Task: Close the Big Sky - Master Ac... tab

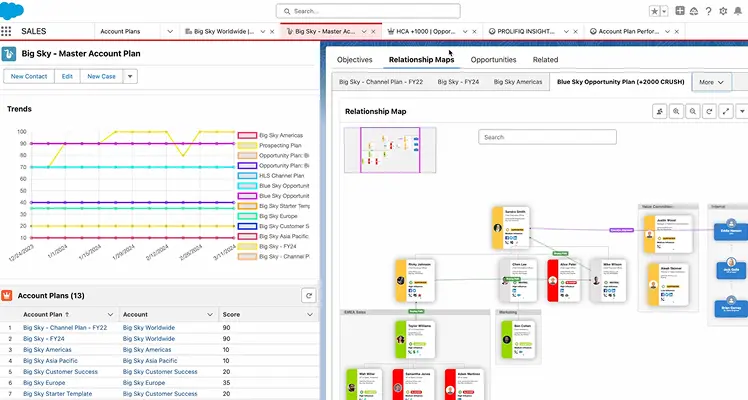Action: pyautogui.click(x=373, y=31)
